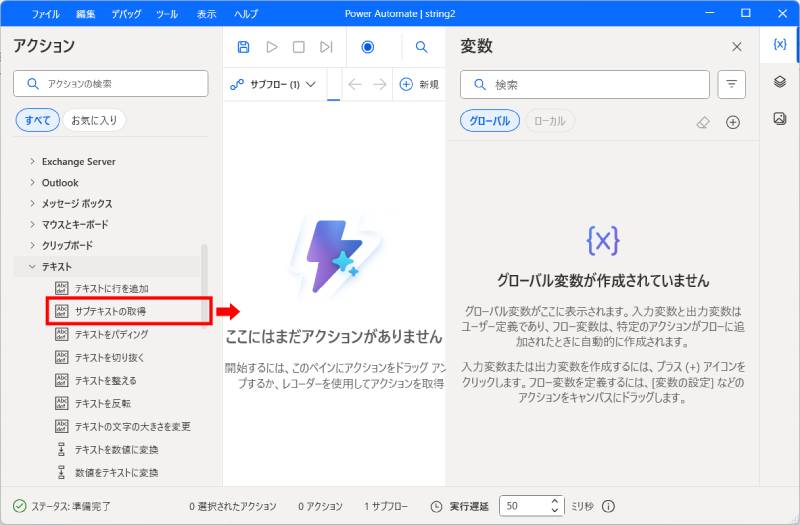Screen dimensions: 800x525
Task: Start the recorder with the record icon
Action: (x=367, y=47)
